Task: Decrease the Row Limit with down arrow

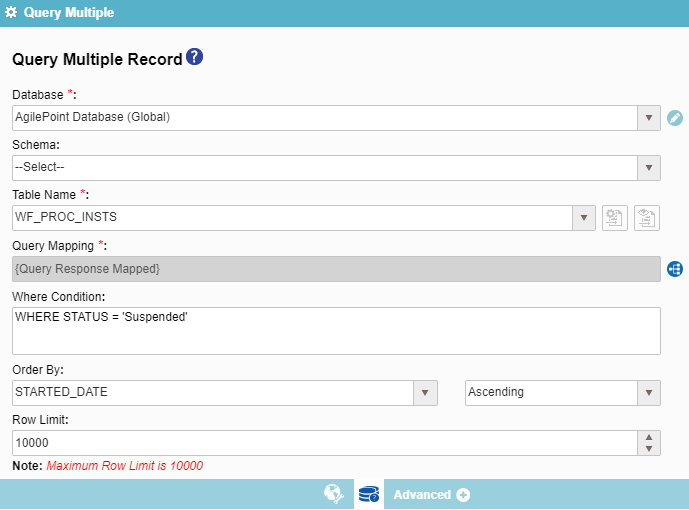Action: 649,449
